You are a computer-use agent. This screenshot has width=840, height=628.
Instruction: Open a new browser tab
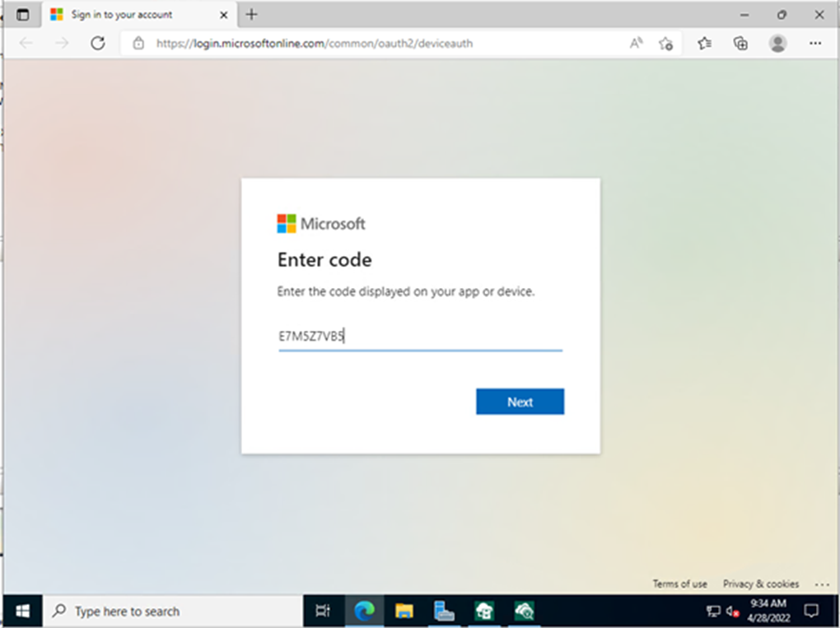coord(251,15)
